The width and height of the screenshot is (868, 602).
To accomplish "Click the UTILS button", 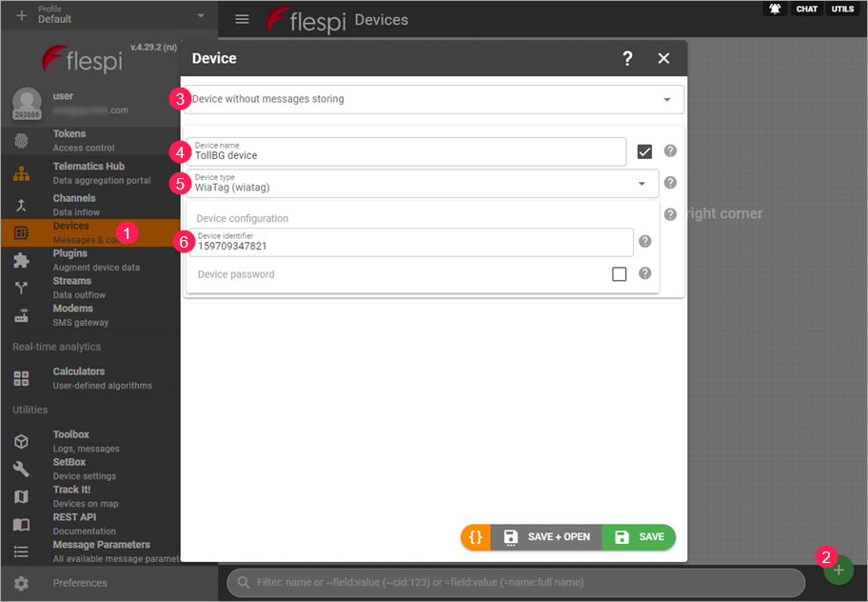I will pos(842,9).
